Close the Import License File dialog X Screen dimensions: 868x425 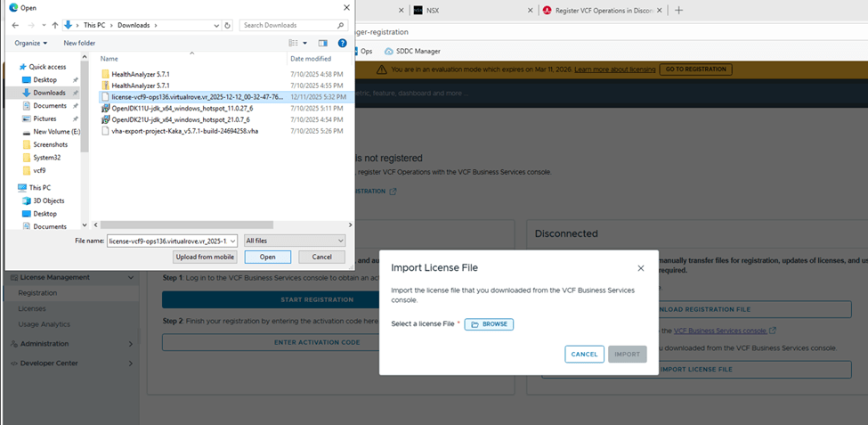640,268
